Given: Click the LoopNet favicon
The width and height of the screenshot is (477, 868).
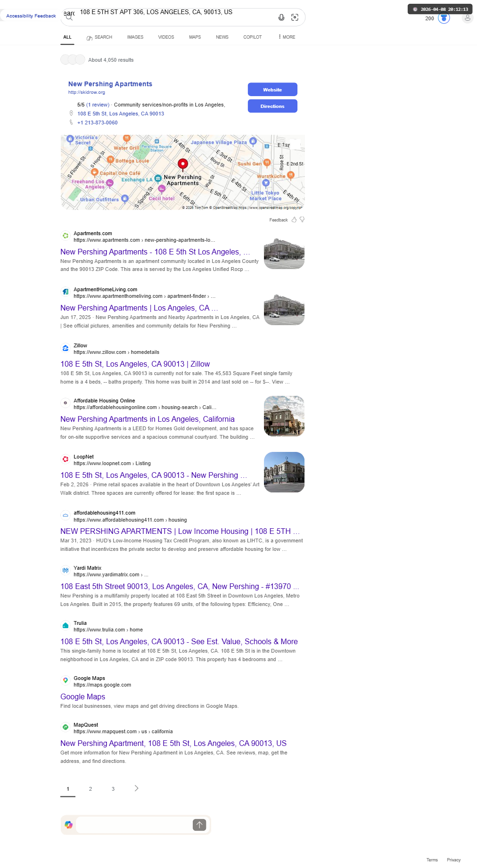Looking at the screenshot, I should pos(66,459).
